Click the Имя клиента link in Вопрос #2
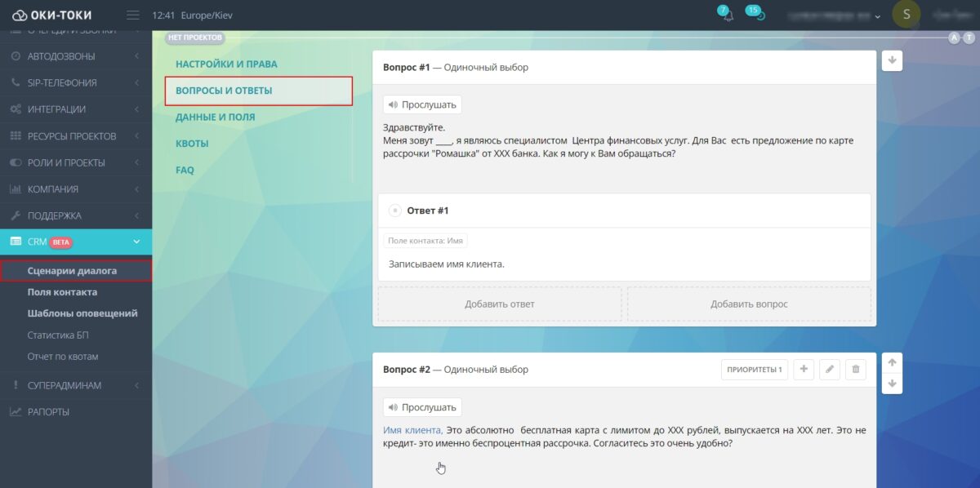Viewport: 980px width, 488px height. tap(412, 429)
